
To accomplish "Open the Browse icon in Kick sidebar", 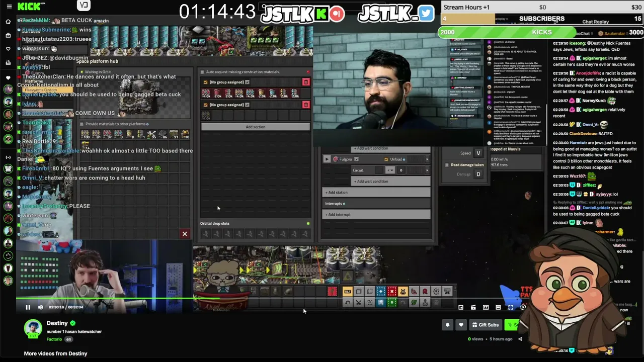I will click(x=8, y=35).
